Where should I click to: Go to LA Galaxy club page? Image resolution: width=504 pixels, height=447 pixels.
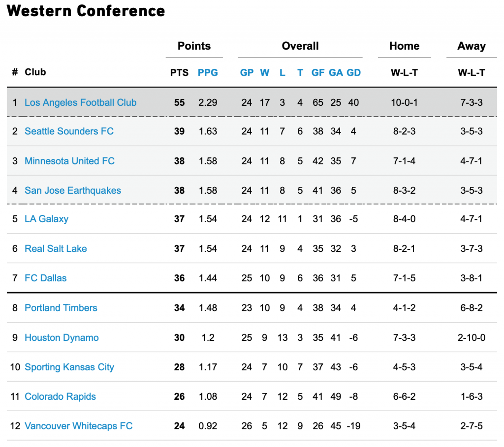coord(47,219)
